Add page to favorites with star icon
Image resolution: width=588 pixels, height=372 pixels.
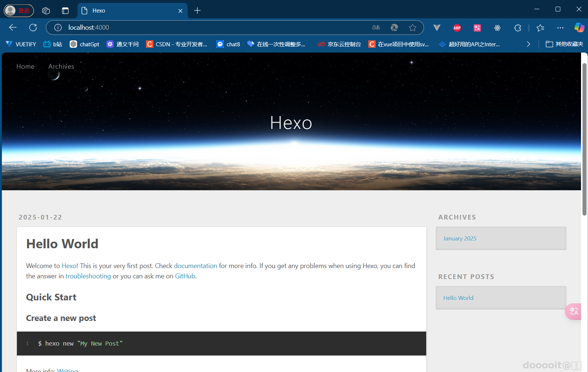413,28
